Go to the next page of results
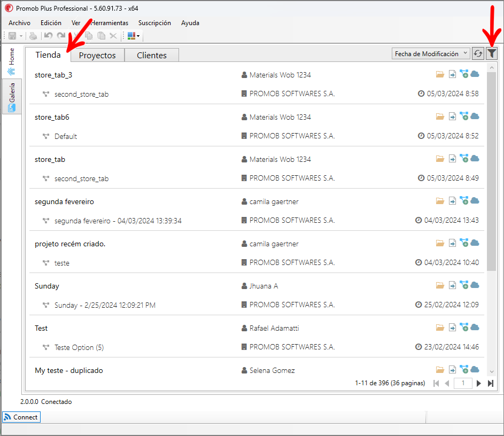The image size is (504, 436). tap(478, 383)
